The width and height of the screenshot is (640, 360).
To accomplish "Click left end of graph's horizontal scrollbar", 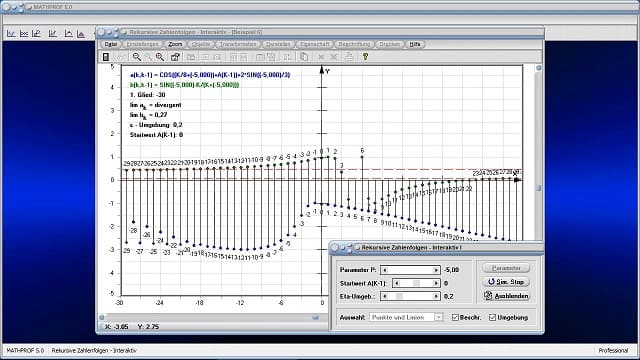I will pos(102,317).
